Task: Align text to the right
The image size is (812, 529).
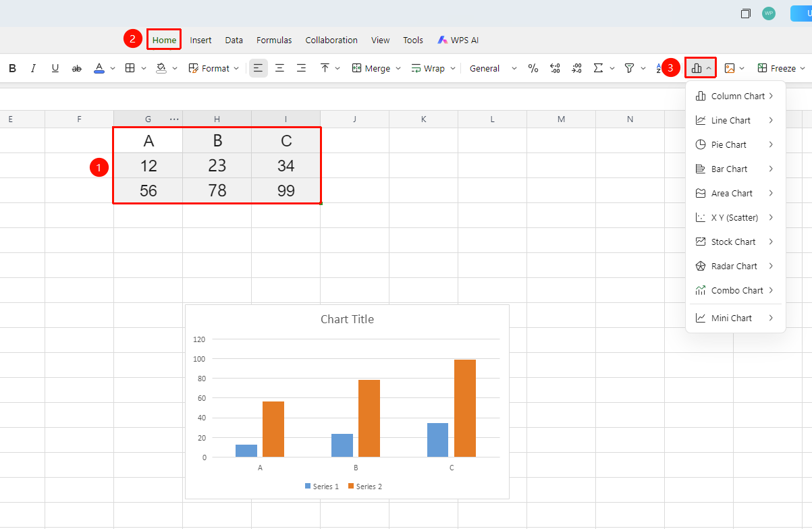Action: (x=301, y=68)
